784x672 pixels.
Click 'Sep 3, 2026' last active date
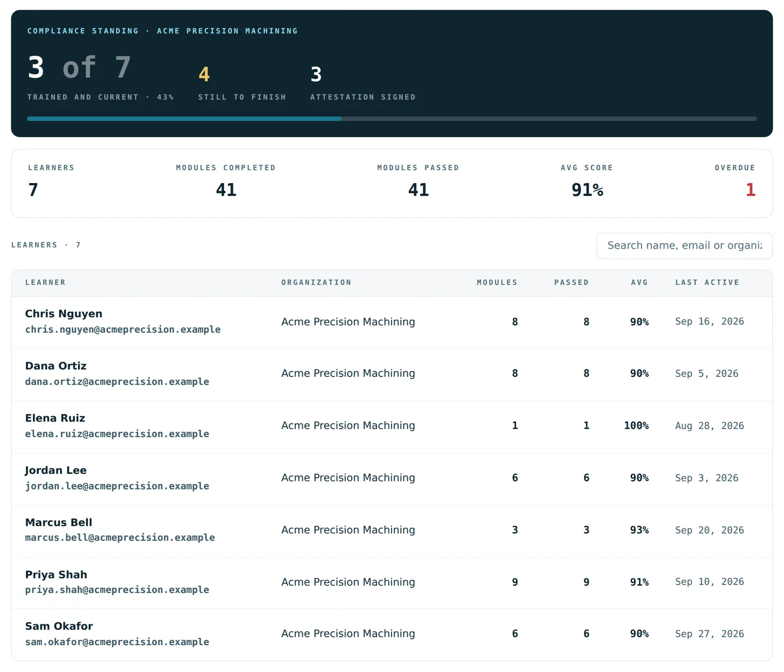tap(707, 478)
